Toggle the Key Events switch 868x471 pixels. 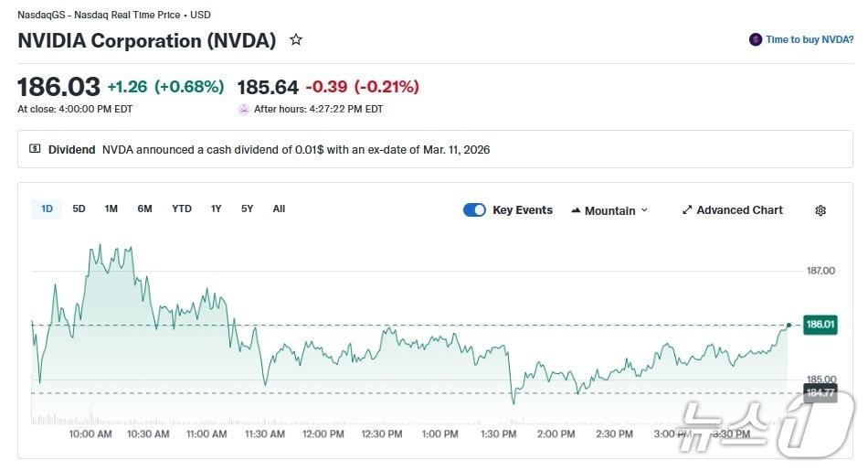[474, 210]
